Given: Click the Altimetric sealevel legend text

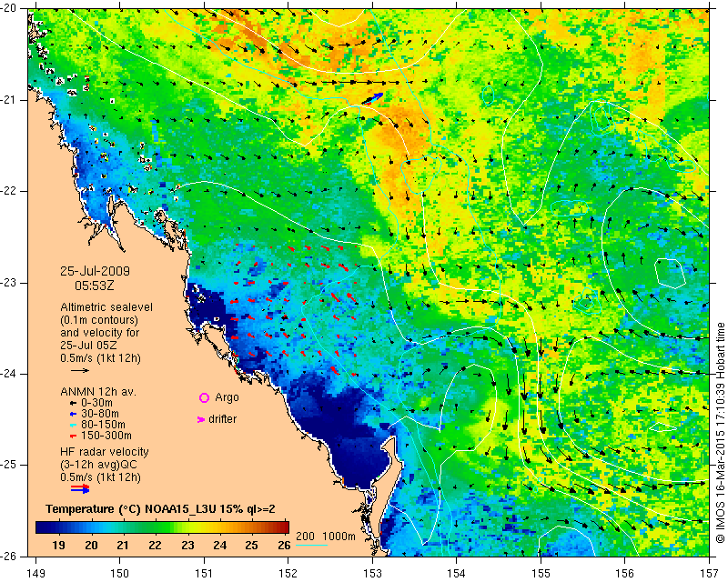Looking at the screenshot, I should point(106,307).
